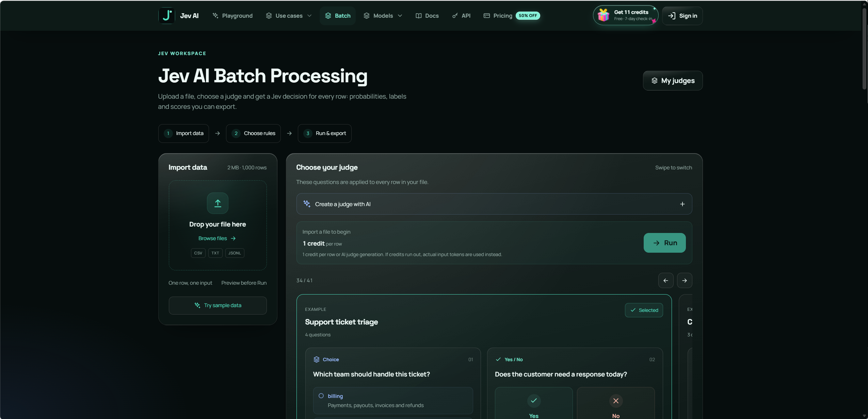Click the Choice layers icon on question 01
868x419 pixels.
click(x=317, y=359)
